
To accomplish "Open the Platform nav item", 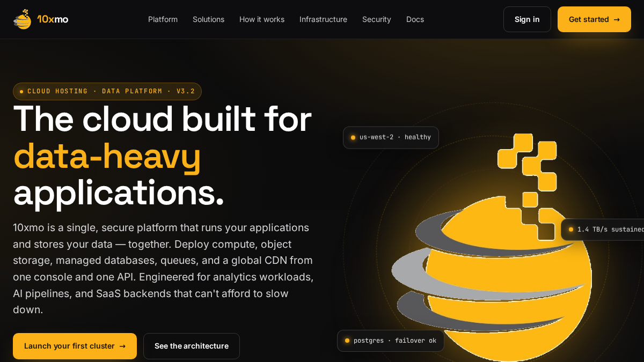I will click(x=163, y=19).
